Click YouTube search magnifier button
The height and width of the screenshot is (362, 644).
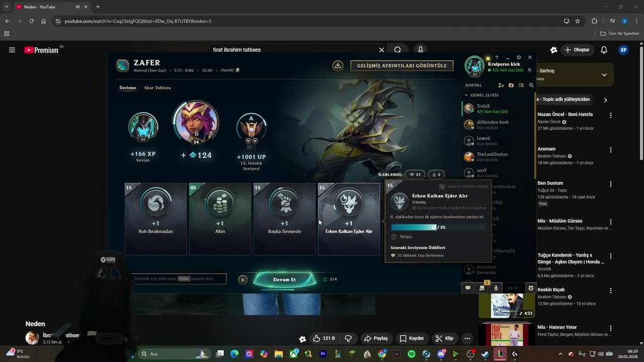[x=397, y=50]
